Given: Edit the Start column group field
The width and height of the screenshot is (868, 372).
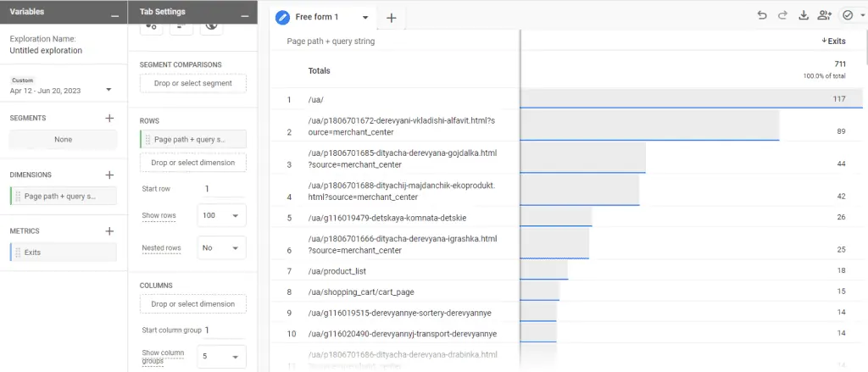Looking at the screenshot, I should [224, 330].
